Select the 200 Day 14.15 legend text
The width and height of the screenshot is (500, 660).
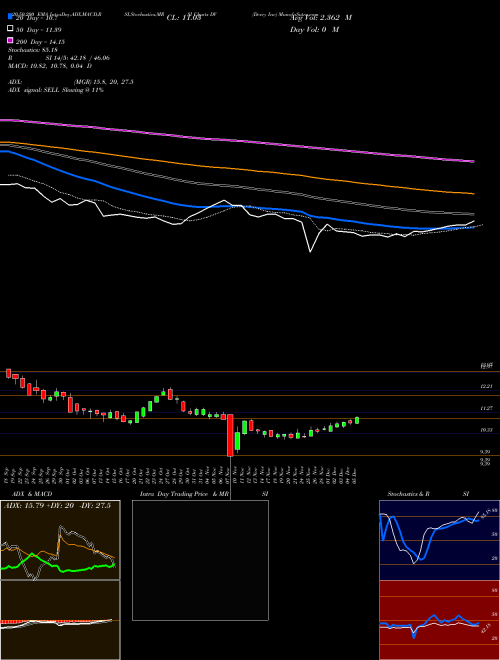click(40, 42)
